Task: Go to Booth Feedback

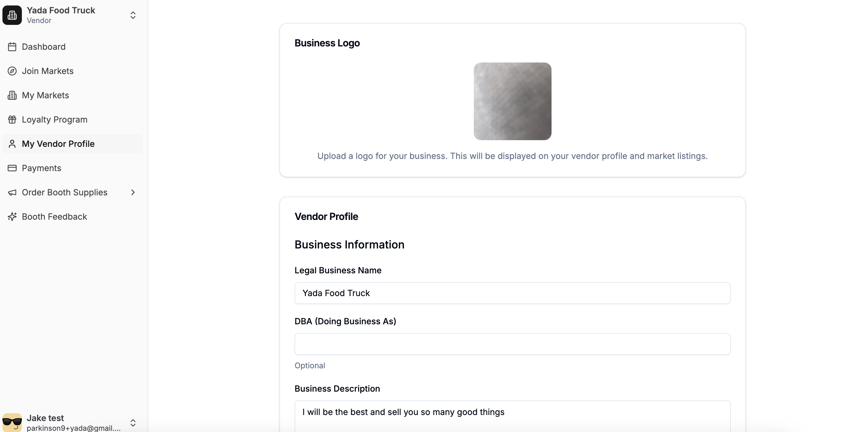Action: (54, 217)
